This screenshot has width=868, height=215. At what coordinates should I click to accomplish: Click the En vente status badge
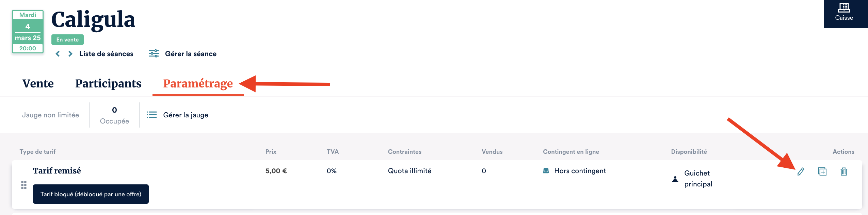click(x=67, y=39)
